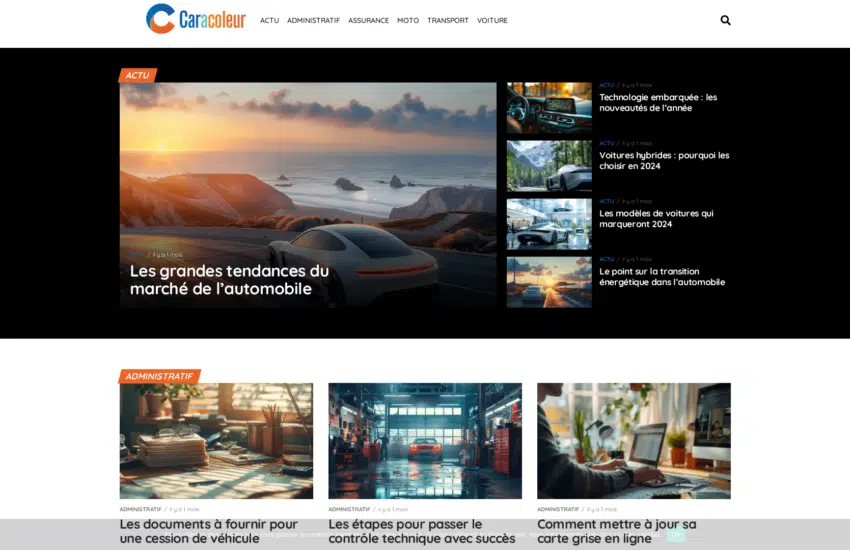Read 'Voitures hybrides : pourquoi les choisir' article
Viewport: 850px width, 550px height.
[663, 161]
